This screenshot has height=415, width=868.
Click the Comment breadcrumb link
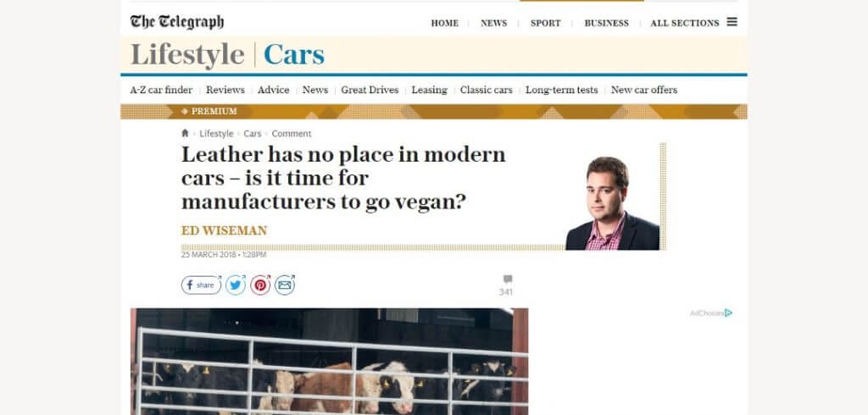[292, 133]
